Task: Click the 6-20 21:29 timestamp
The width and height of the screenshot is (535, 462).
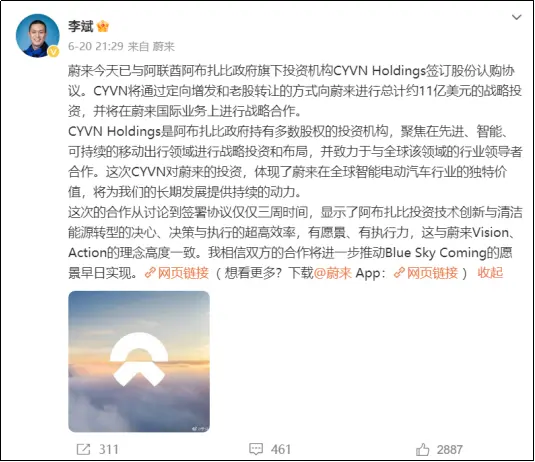Action: click(x=96, y=46)
